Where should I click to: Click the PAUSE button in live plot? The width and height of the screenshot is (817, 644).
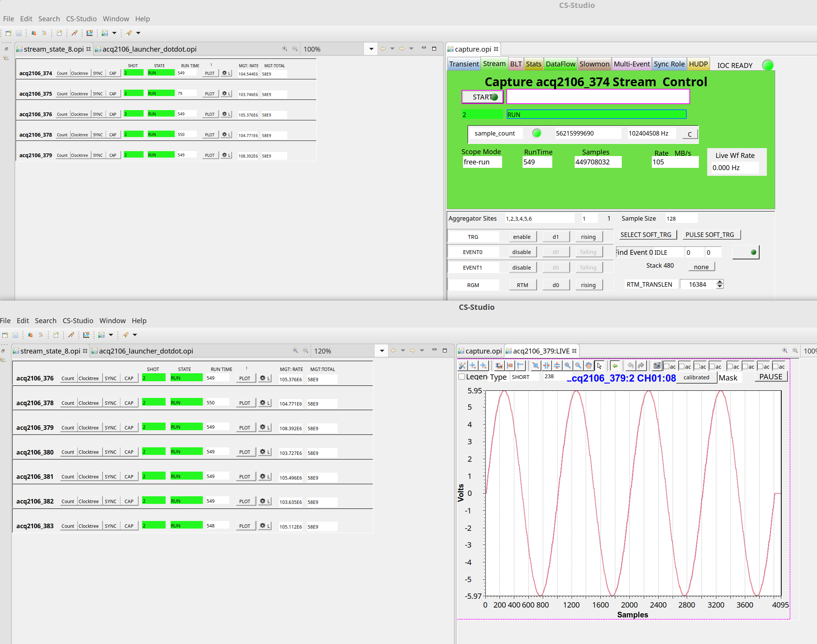pos(771,377)
